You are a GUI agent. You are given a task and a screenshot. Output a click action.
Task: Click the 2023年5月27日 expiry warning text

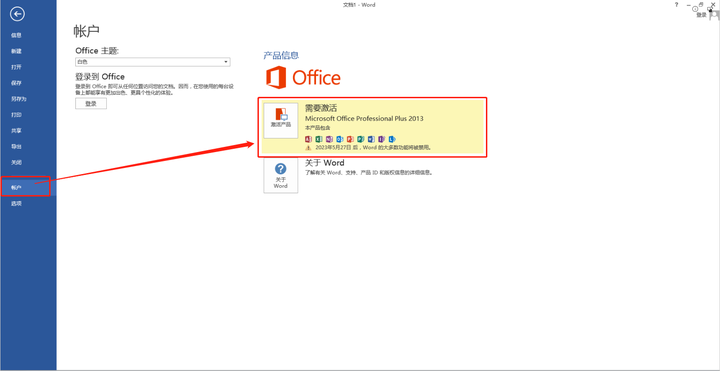tap(372, 148)
